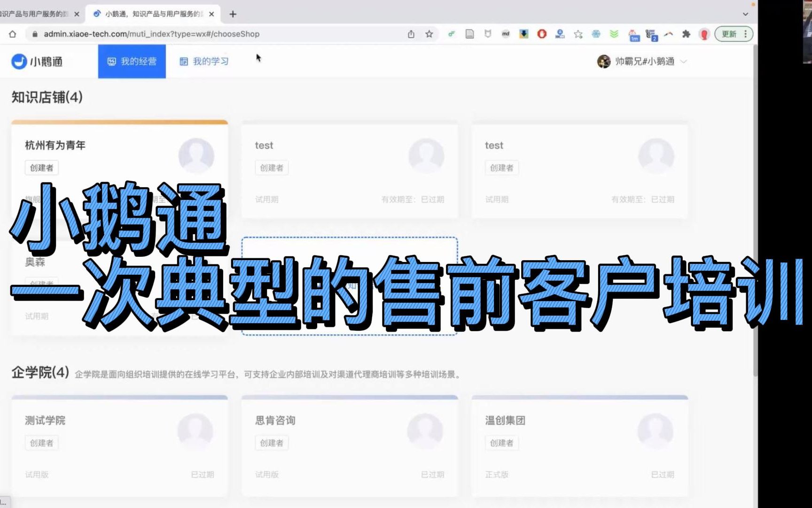Screen dimensions: 812x508
Task: Expand the chevron next to 帅霸兄#小鹅通
Action: point(684,61)
